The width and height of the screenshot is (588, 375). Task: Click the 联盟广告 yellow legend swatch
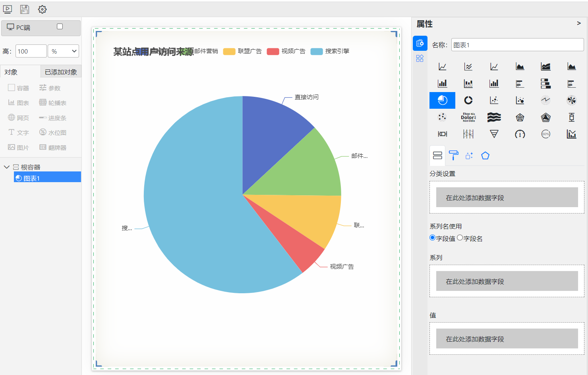click(229, 52)
